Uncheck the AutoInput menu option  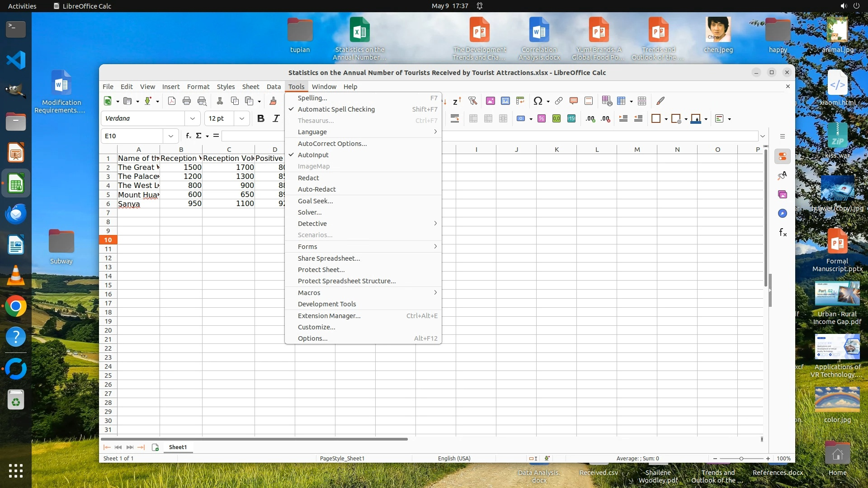(x=313, y=155)
